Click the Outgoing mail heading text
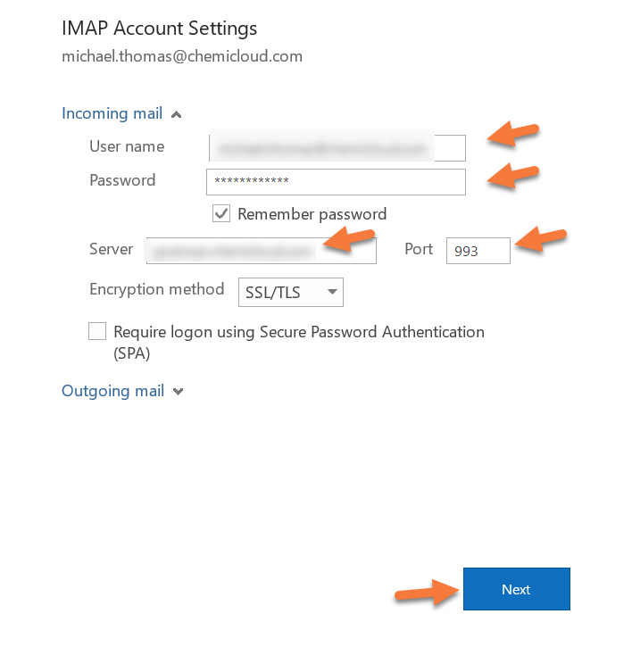The height and width of the screenshot is (672, 632). pyautogui.click(x=112, y=391)
